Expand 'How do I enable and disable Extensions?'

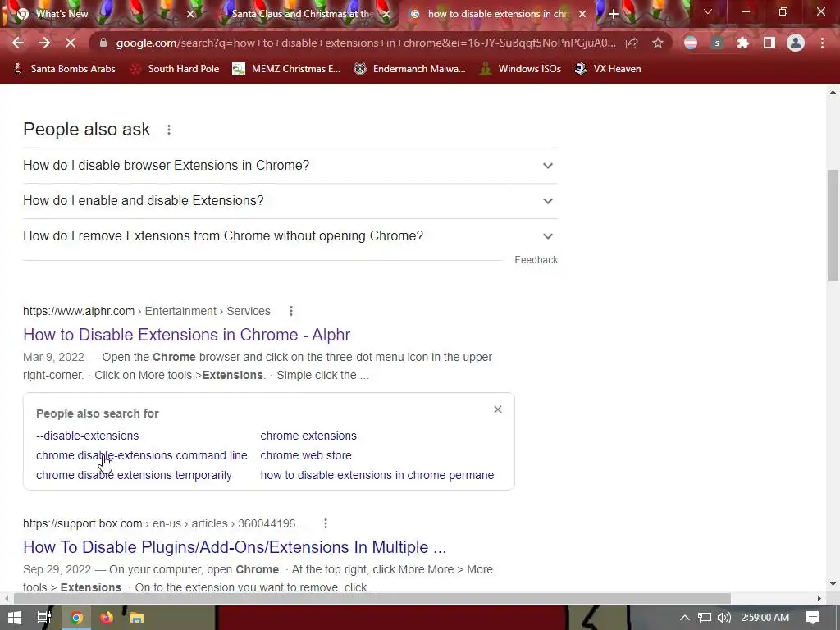[x=290, y=201]
